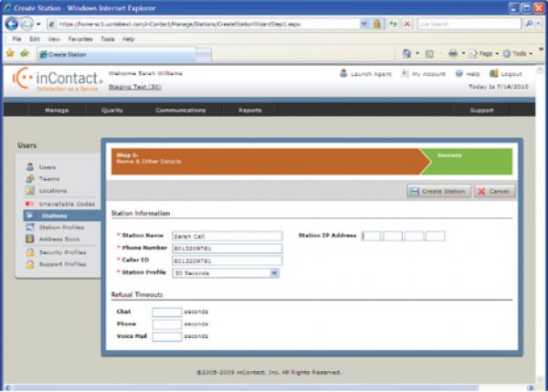This screenshot has width=548, height=392.
Task: Click the Station Name input field
Action: 227,236
